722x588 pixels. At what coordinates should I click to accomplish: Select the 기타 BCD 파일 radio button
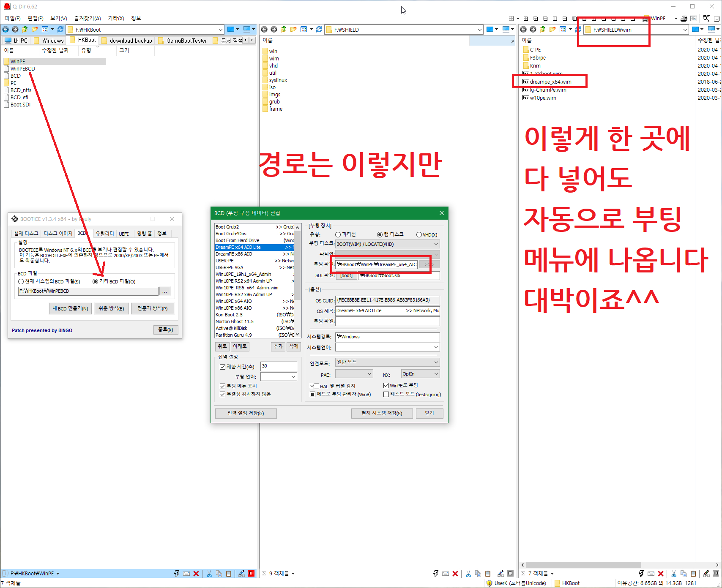[95, 282]
